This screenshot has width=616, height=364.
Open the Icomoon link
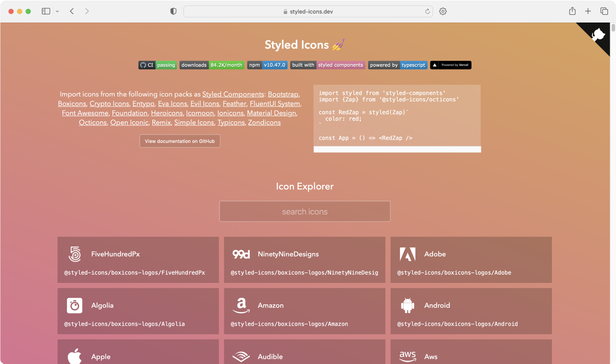[200, 113]
